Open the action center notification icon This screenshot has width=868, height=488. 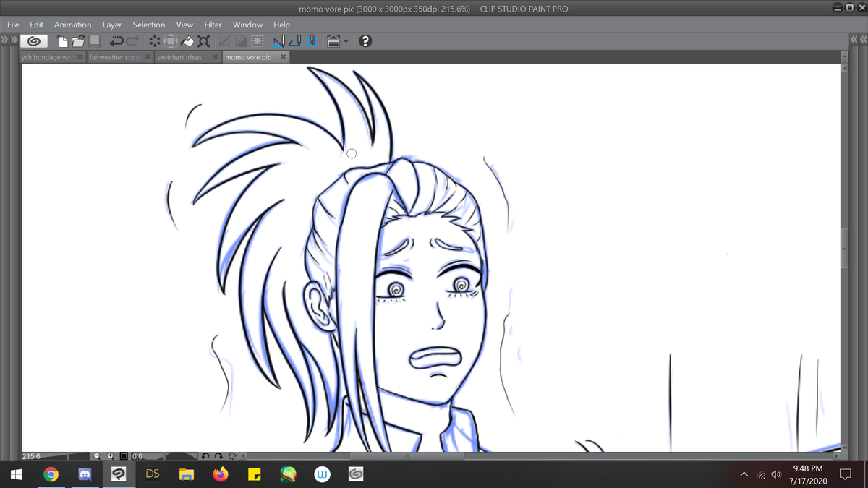pyautogui.click(x=844, y=475)
